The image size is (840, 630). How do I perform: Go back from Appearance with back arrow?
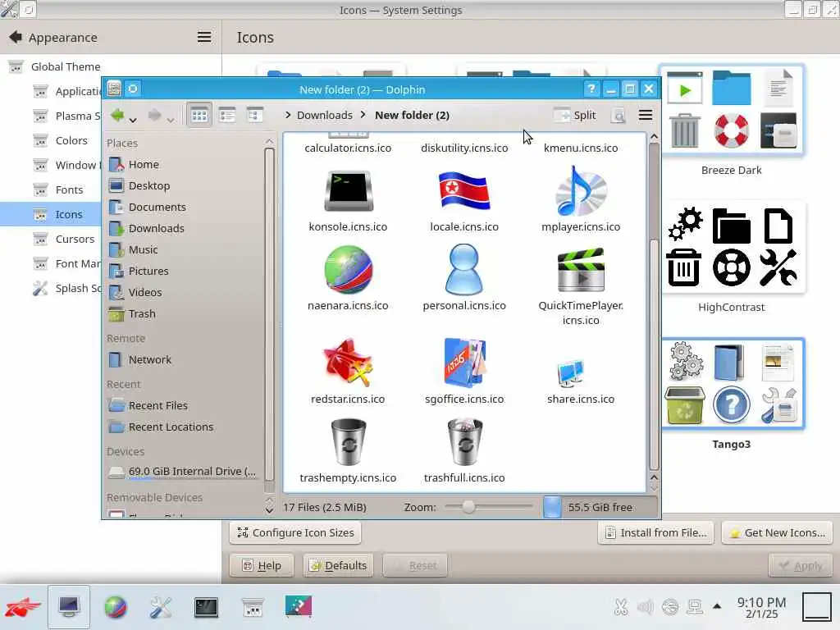[16, 37]
